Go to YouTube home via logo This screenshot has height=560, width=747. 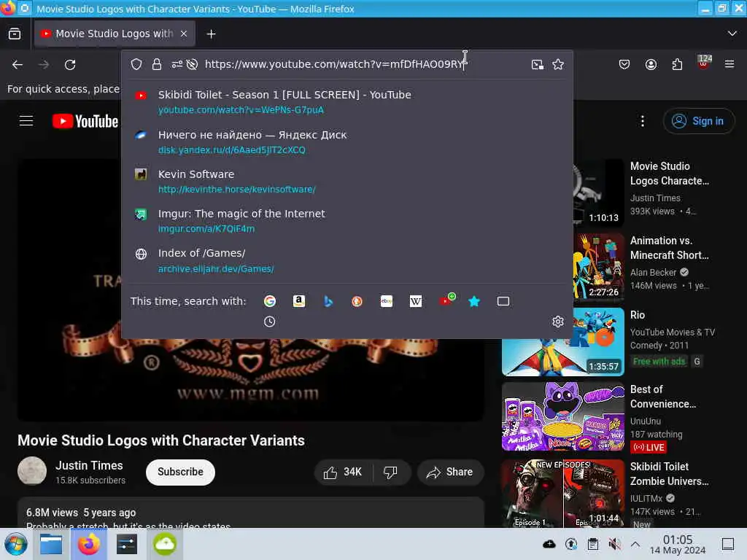[85, 121]
